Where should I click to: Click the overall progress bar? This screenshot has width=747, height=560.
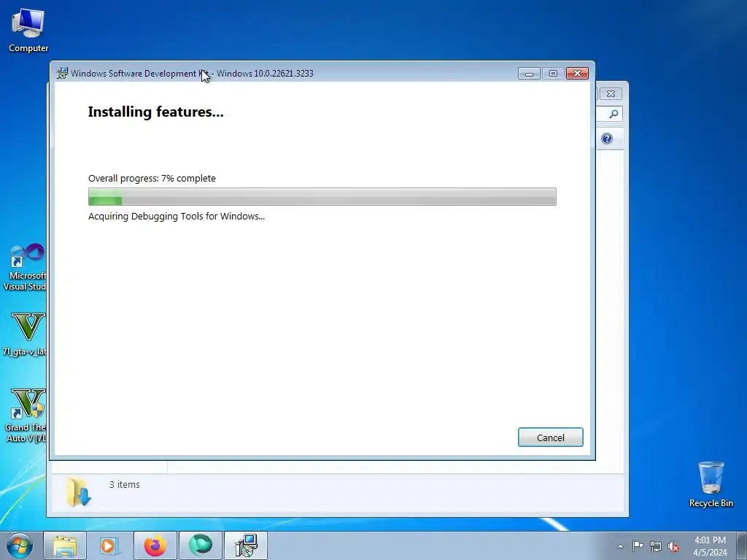[322, 196]
